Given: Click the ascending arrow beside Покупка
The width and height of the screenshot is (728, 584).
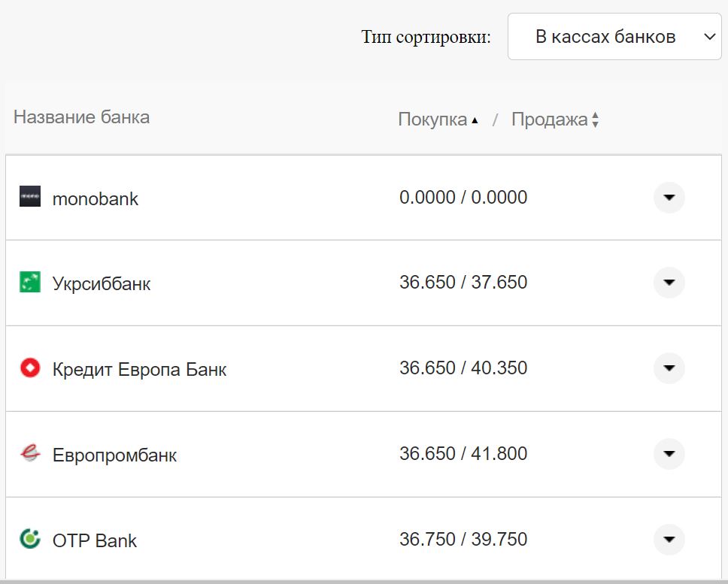Looking at the screenshot, I should [x=476, y=118].
